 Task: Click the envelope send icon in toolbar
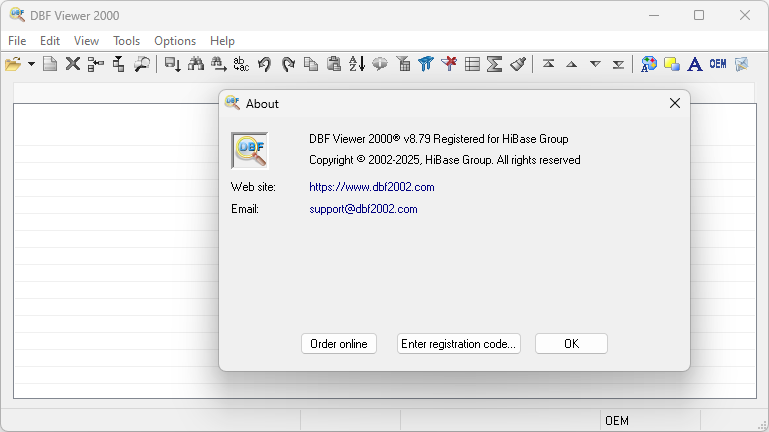[742, 64]
